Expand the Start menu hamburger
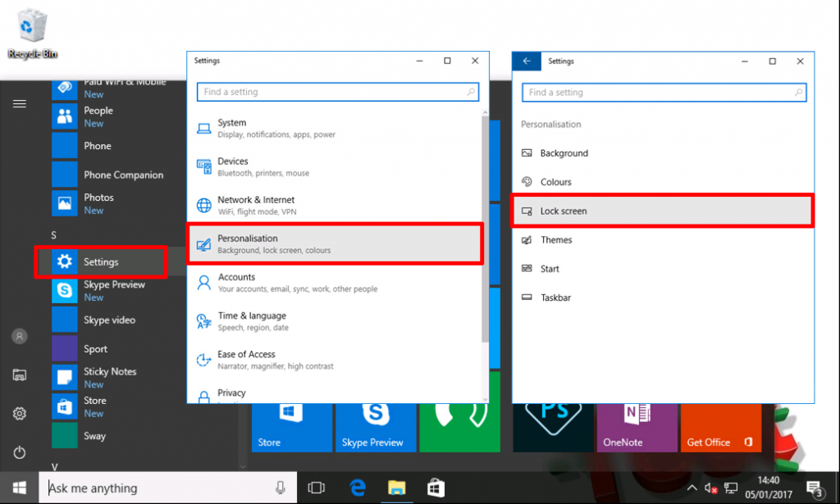Viewport: 840px width, 504px height. pos(18,104)
